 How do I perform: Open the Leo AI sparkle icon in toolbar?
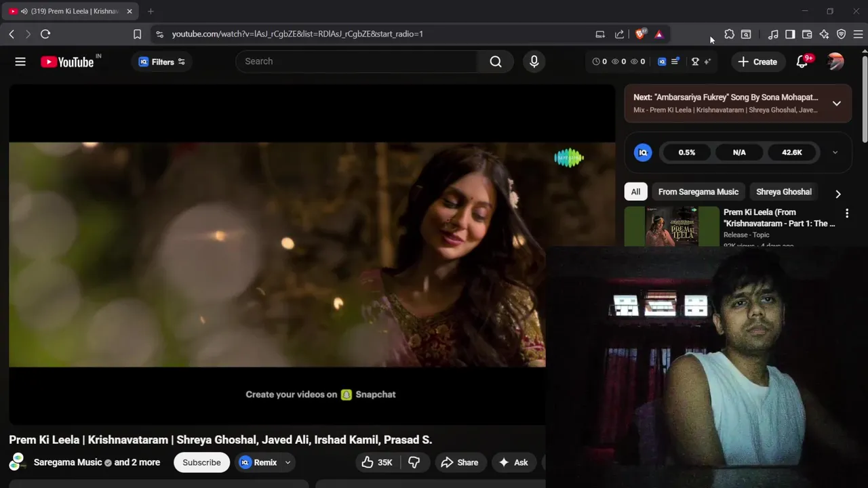824,34
